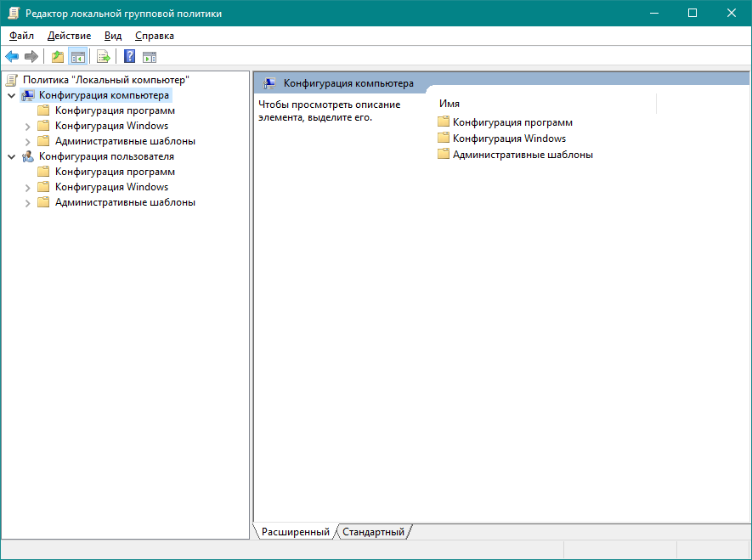
Task: Select Политика "Локальный компьютер" root node
Action: click(106, 80)
